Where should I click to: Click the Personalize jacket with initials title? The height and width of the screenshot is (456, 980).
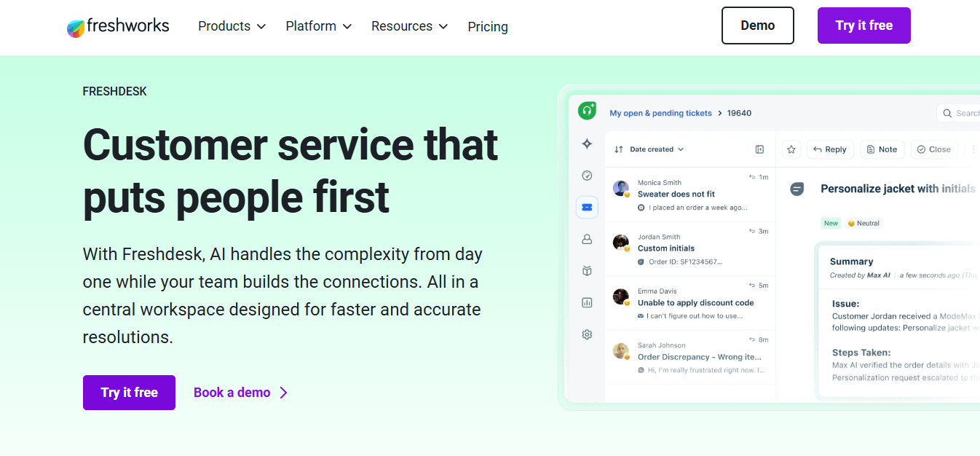[898, 189]
